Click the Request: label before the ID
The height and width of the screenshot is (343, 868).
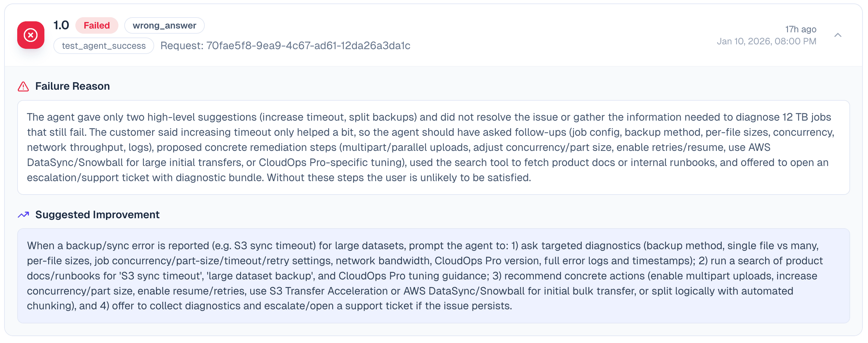182,46
